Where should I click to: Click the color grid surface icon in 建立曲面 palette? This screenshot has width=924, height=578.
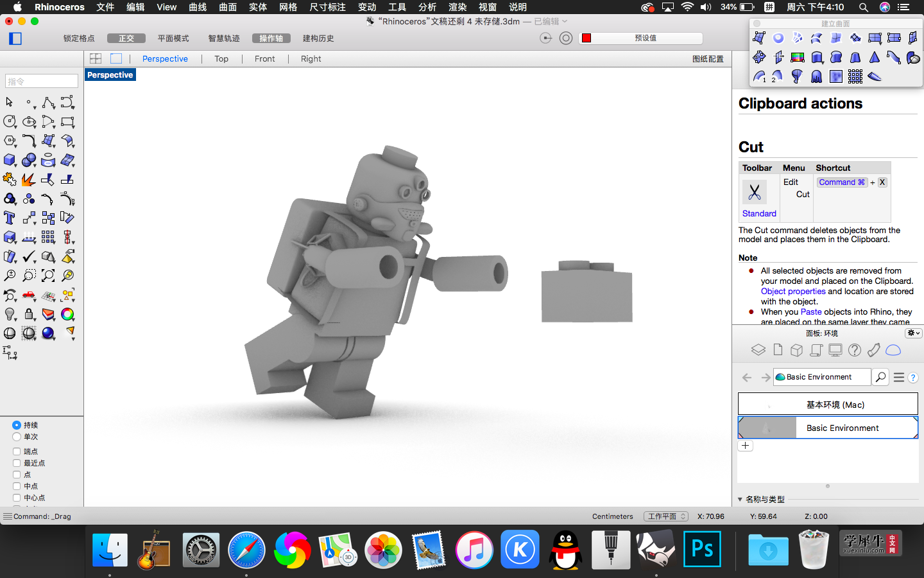798,57
